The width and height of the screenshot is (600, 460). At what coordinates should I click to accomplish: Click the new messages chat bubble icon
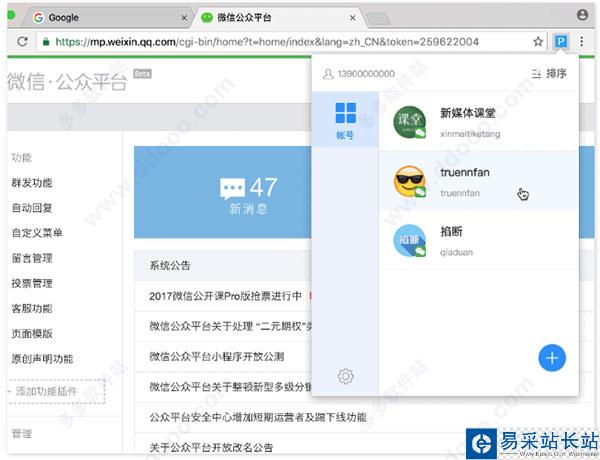point(232,189)
